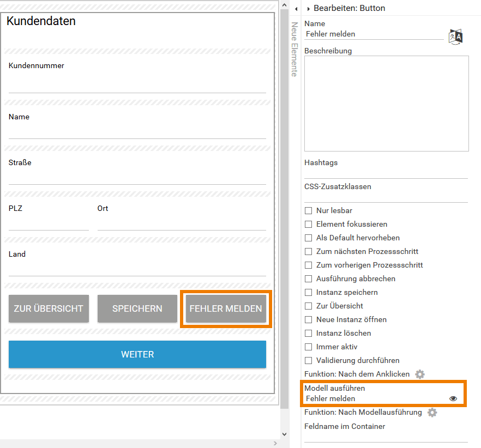The width and height of the screenshot is (481, 448).
Task: Check the Instanz speichern option
Action: coord(309,292)
